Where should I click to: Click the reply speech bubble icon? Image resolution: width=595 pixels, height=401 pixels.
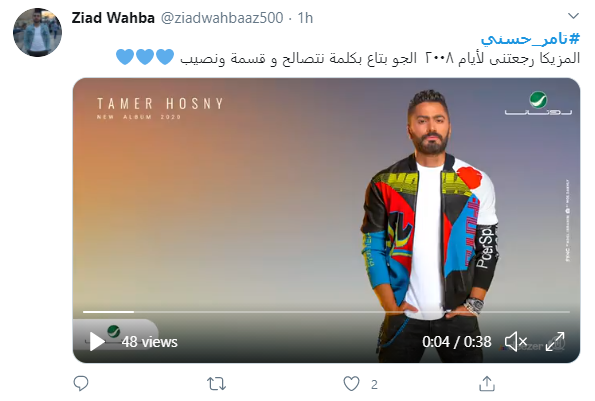tap(81, 384)
